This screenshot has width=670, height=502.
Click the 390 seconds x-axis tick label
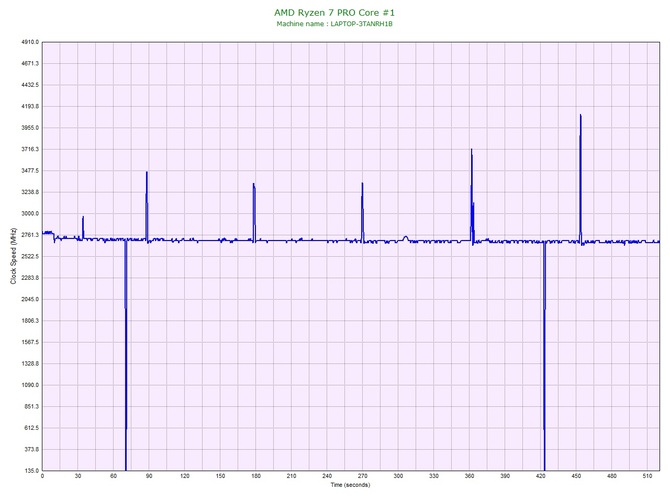[x=505, y=476]
